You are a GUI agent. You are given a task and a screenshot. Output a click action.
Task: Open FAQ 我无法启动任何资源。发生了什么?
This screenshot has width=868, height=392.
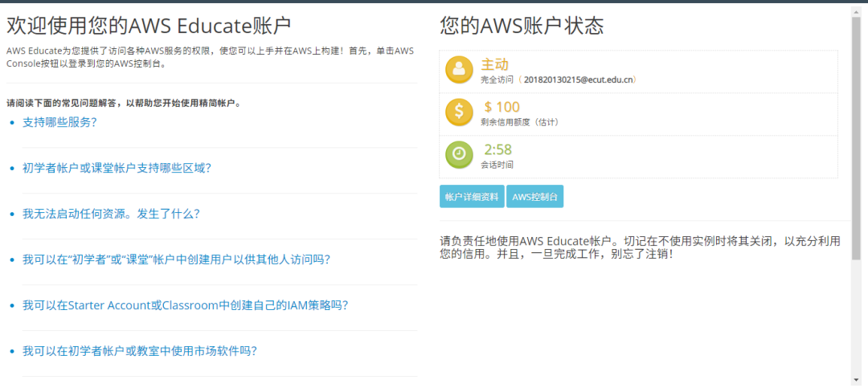(x=111, y=214)
